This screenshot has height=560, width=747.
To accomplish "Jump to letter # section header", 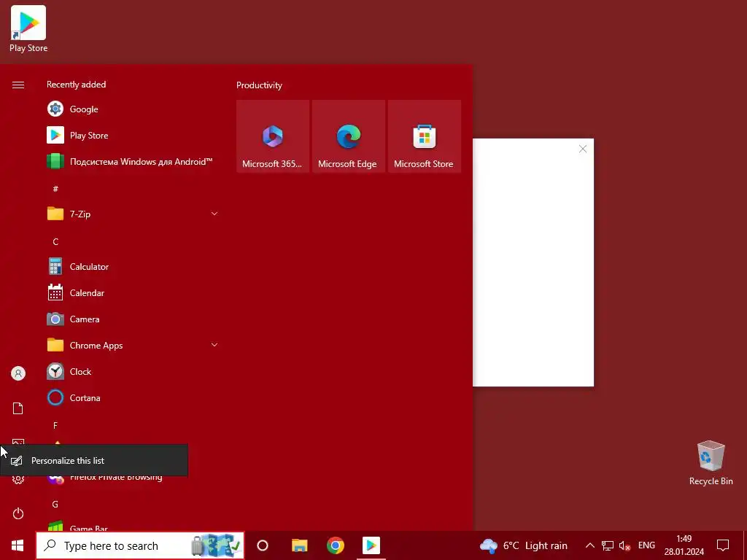I will [x=55, y=189].
